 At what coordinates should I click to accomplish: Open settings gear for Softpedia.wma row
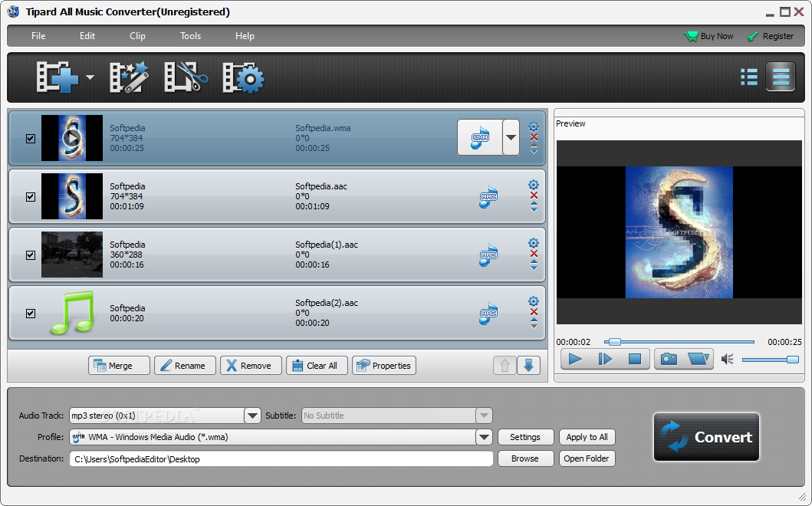[534, 127]
